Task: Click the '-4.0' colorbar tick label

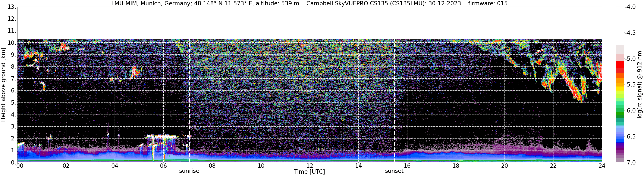Action: pyautogui.click(x=630, y=7)
